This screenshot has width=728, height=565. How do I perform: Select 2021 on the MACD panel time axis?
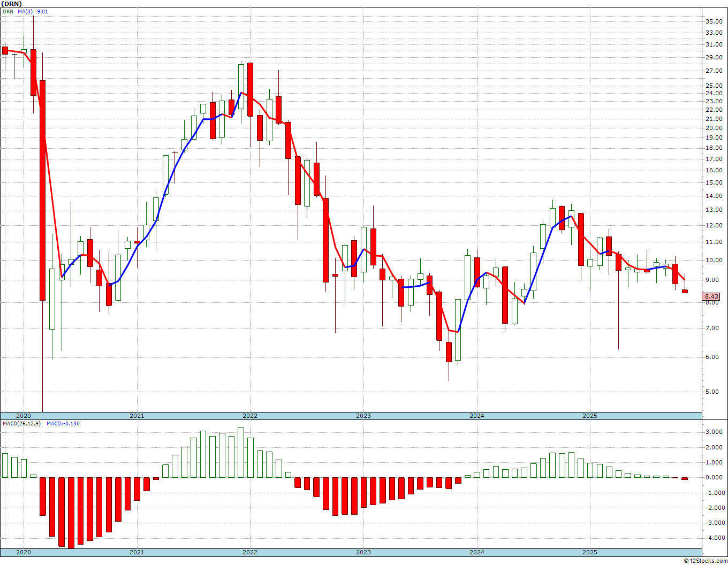pos(137,552)
